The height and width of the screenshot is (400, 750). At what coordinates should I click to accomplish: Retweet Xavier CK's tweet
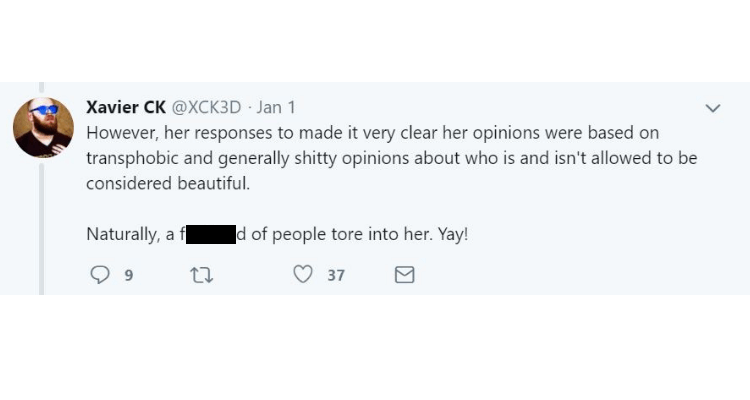[x=202, y=274]
